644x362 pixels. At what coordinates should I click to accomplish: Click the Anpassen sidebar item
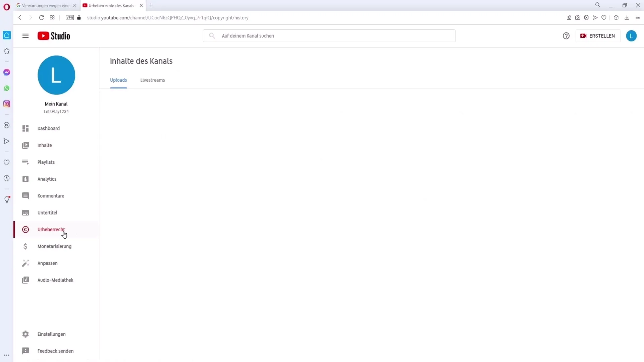pyautogui.click(x=47, y=263)
